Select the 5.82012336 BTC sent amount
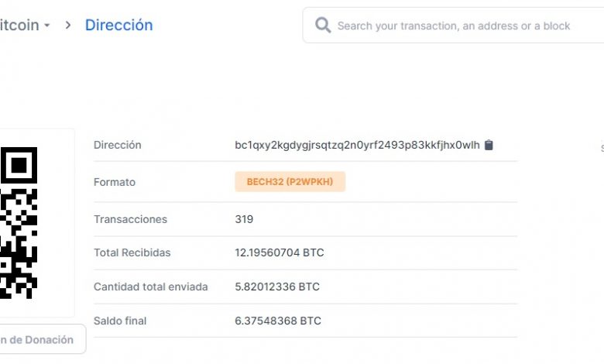 point(276,287)
